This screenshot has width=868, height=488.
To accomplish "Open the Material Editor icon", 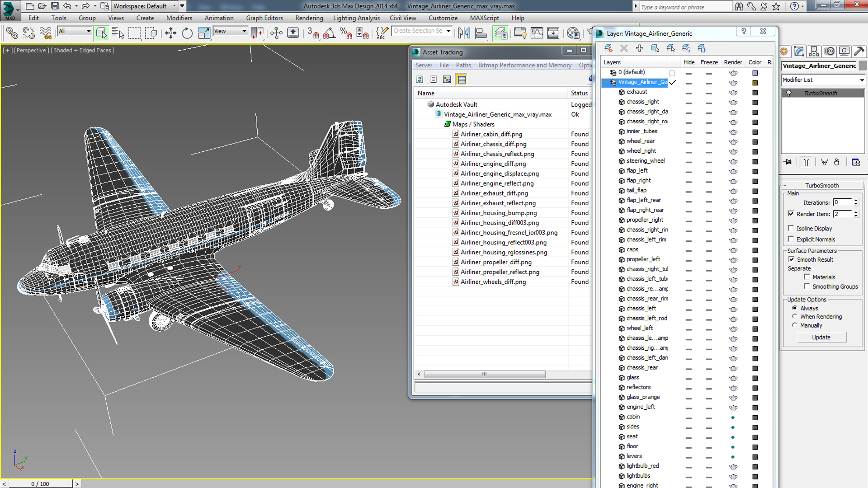I will tap(573, 33).
